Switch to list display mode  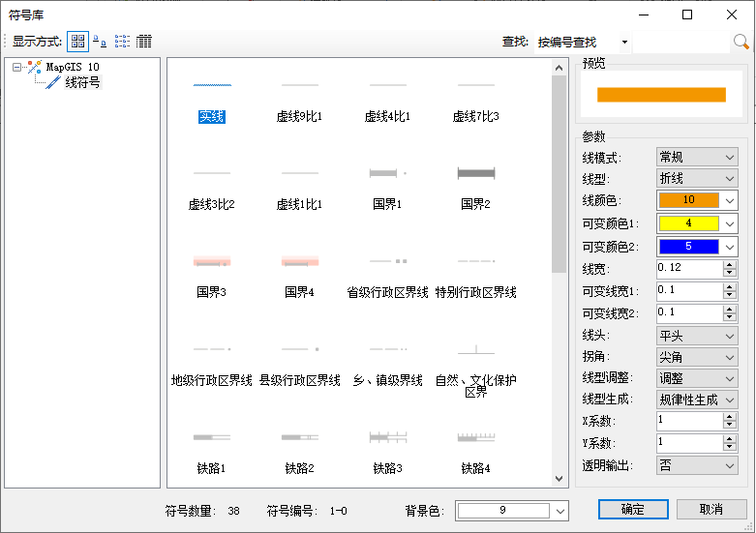[122, 42]
